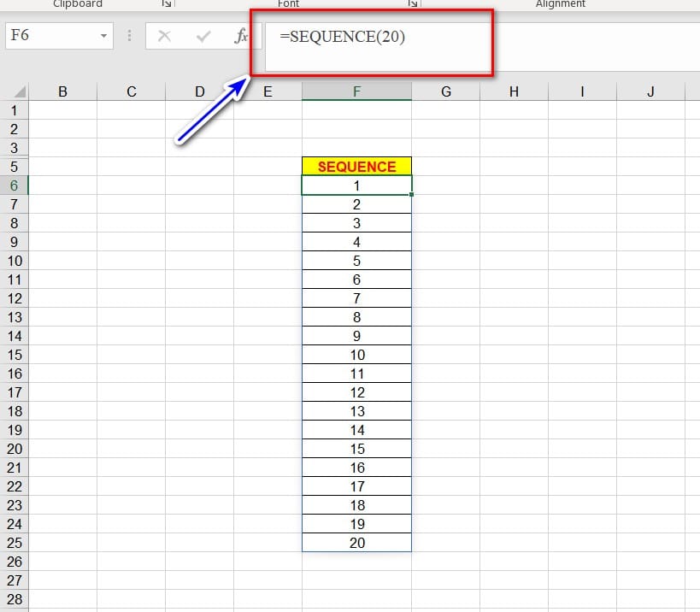The width and height of the screenshot is (700, 612).
Task: Click the Cancel X icon in formula bar
Action: (165, 36)
